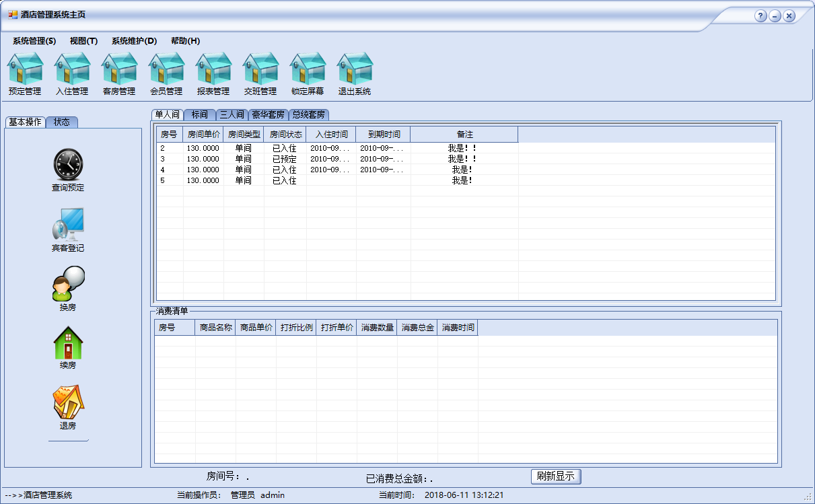
Task: Click the 查询预定 clock icon
Action: click(68, 165)
